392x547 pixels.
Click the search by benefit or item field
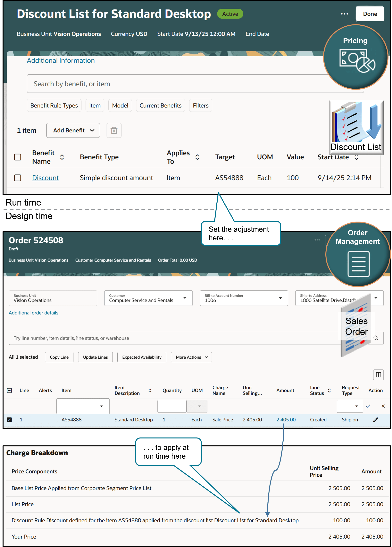[x=195, y=84]
